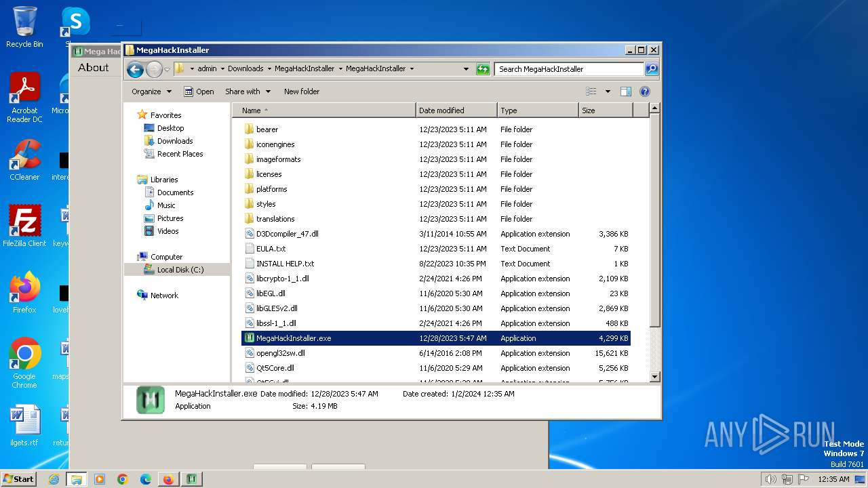Select Recent Places in navigation pane
This screenshot has width=868, height=488.
180,154
